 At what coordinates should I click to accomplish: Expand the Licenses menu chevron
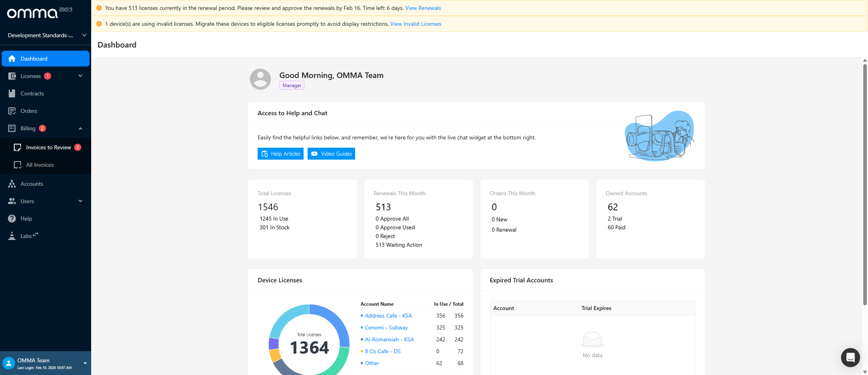point(80,76)
